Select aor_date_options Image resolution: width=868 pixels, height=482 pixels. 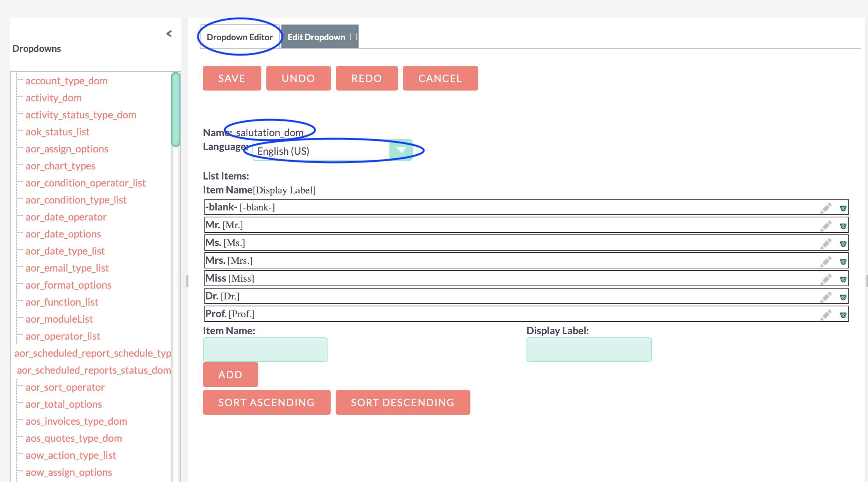(x=63, y=234)
